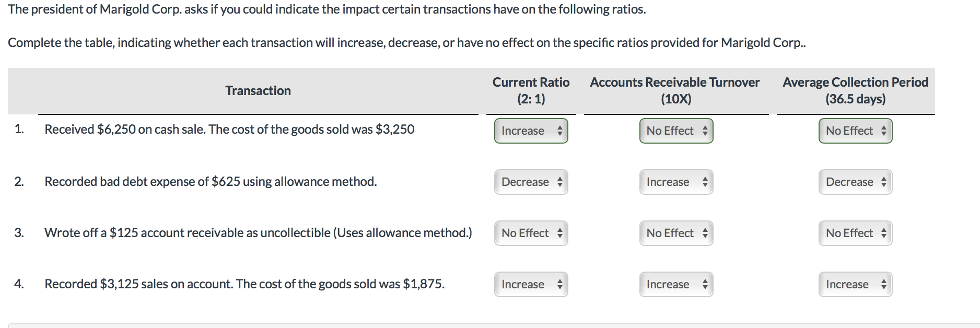Open Average Collection Period dropdown for transaction 4

pos(855,284)
